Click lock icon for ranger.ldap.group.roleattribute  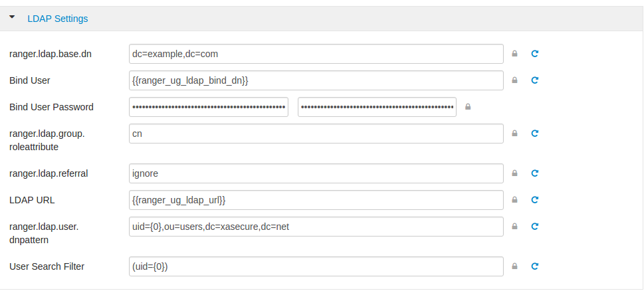tap(514, 134)
